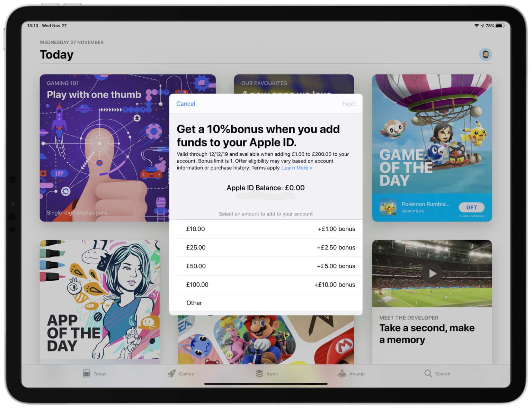Check the battery status icon

coord(499,26)
